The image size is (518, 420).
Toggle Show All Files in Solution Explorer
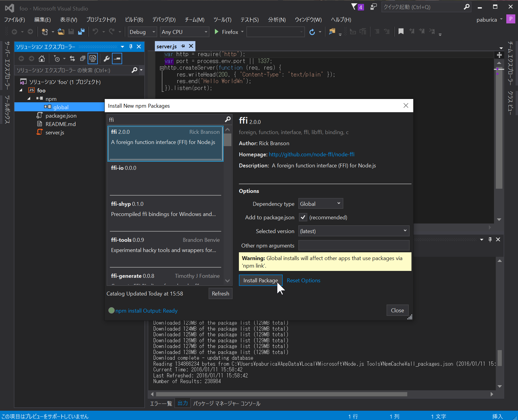click(93, 59)
